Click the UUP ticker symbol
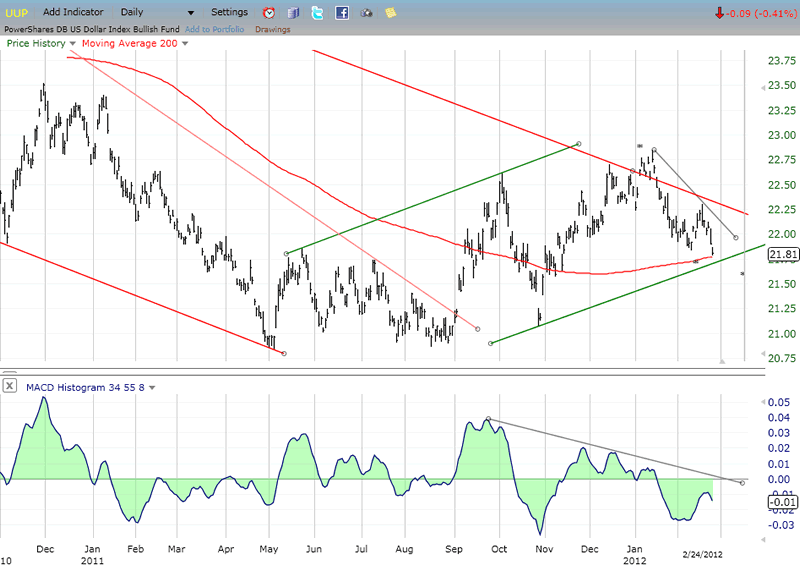The height and width of the screenshot is (565, 800). tap(18, 12)
